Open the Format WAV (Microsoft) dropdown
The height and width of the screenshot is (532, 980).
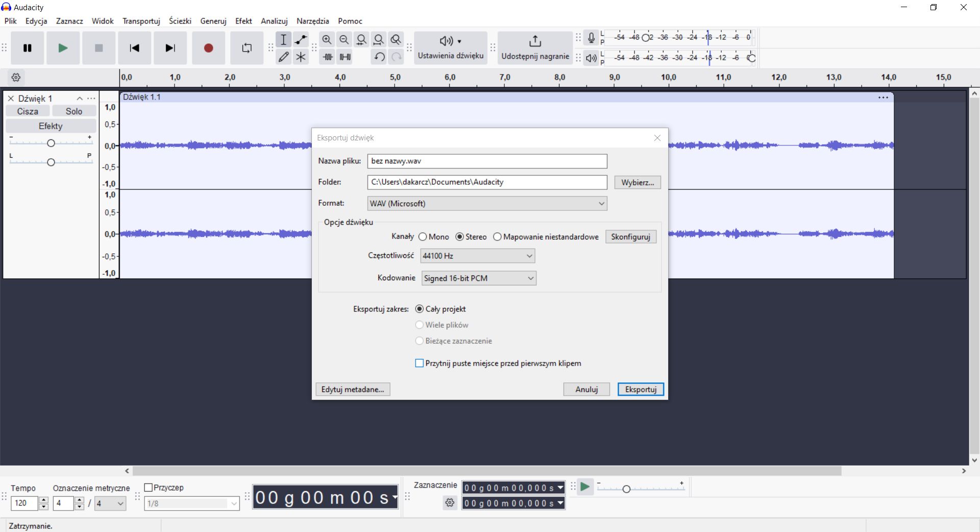pyautogui.click(x=487, y=204)
